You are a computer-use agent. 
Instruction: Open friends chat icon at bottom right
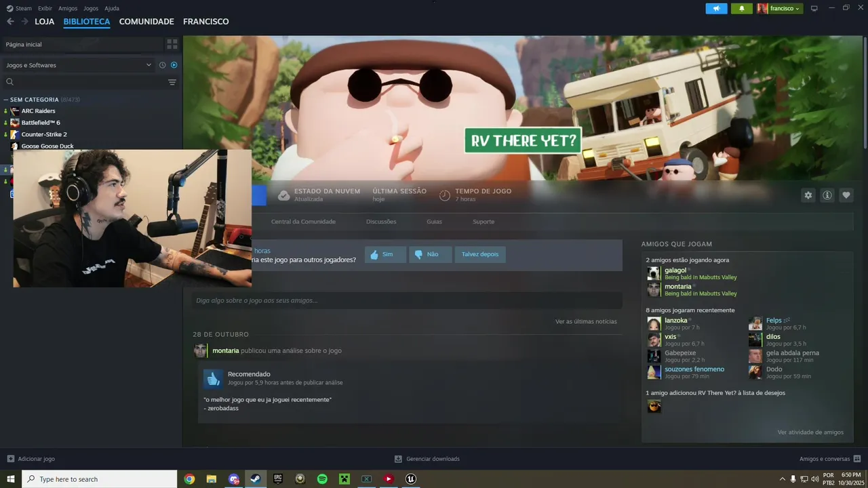(x=857, y=459)
